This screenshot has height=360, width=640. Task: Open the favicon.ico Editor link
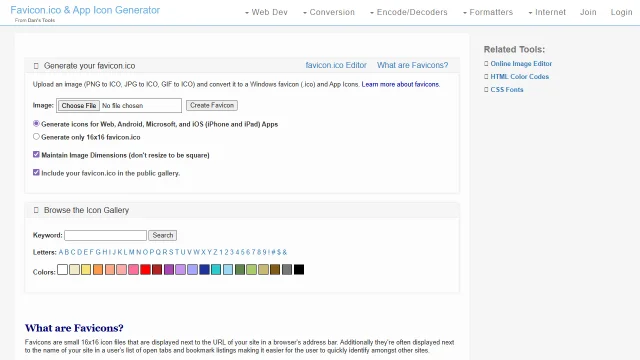pos(336,65)
